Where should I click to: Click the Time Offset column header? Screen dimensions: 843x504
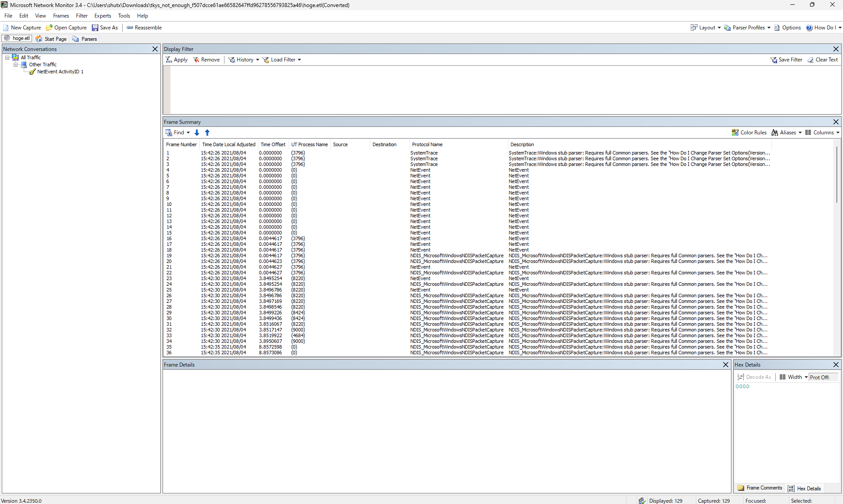273,144
